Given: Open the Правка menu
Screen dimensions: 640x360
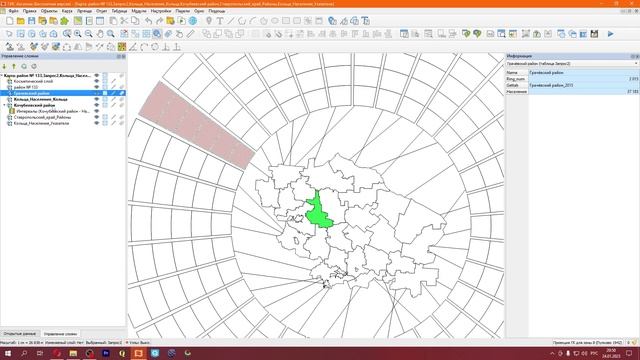Looking at the screenshot, I should 29,11.
